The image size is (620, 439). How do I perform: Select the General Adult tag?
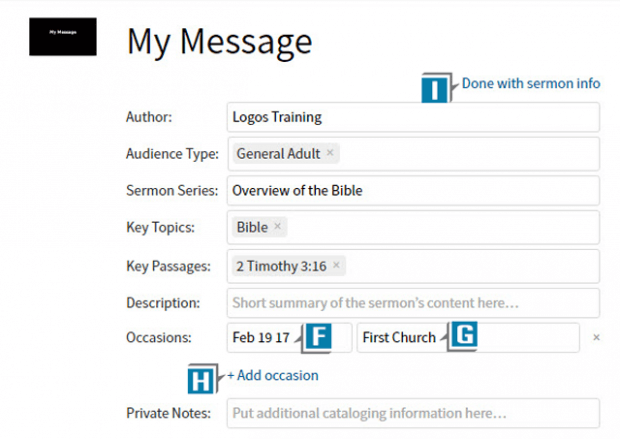pos(278,154)
